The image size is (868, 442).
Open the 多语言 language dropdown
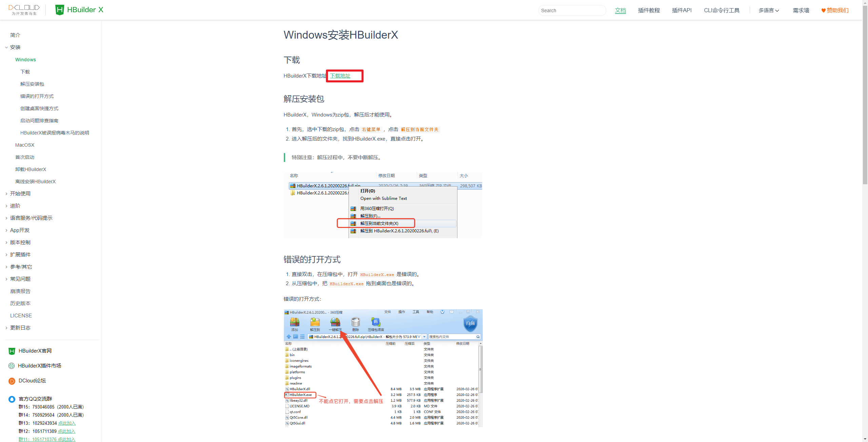(x=768, y=10)
